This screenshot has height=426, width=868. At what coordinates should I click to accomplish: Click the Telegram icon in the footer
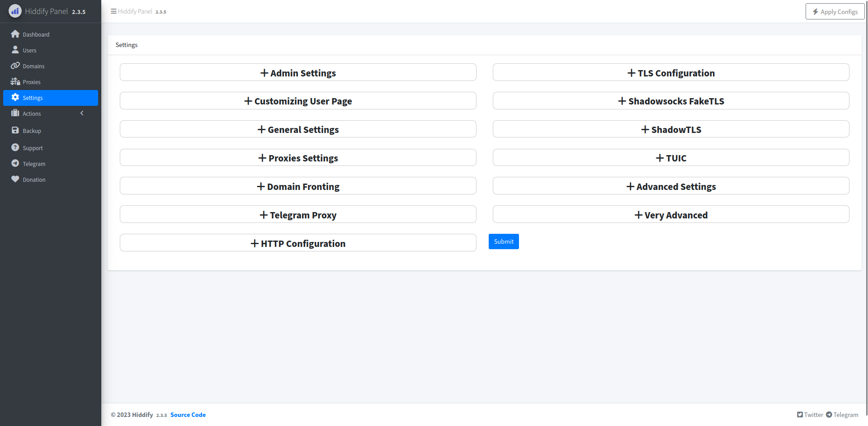click(x=829, y=414)
